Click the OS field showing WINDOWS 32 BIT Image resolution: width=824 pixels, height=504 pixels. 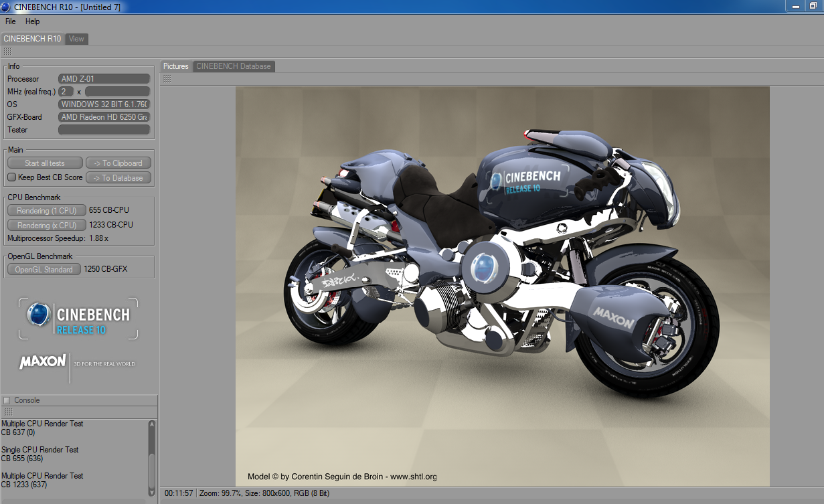point(104,104)
